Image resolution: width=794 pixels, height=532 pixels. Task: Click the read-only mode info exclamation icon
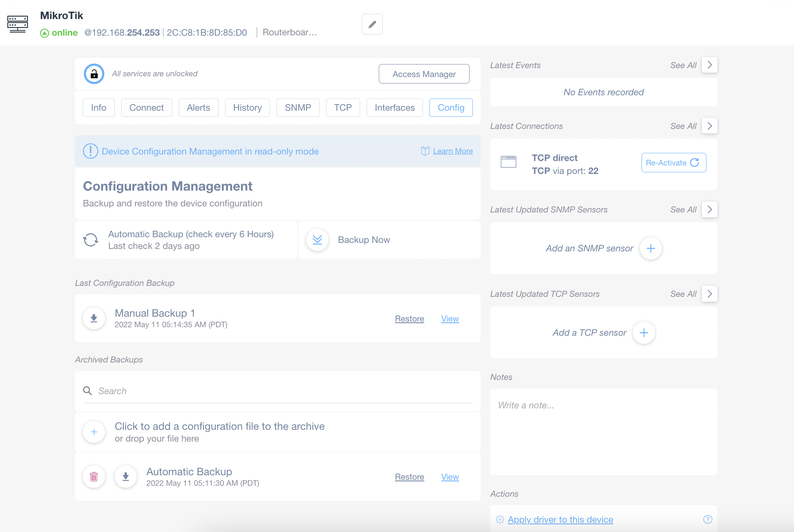[x=90, y=151]
